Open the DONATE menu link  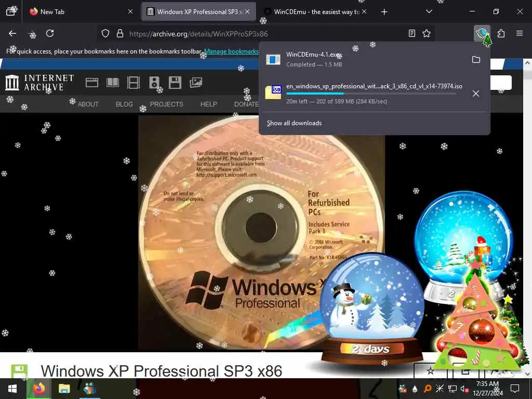247,104
